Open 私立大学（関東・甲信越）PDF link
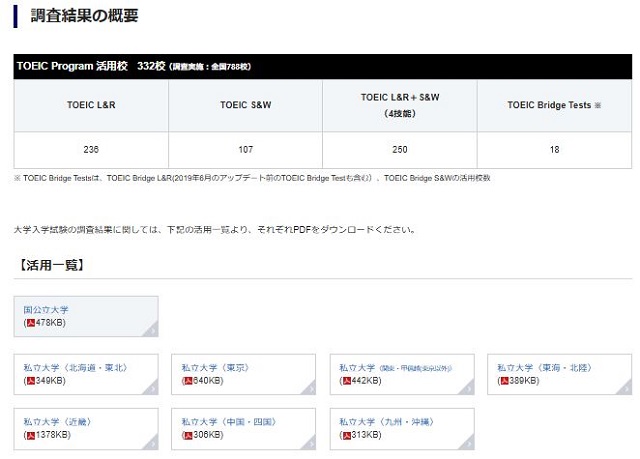Screen dimensions: 640x459 (396, 368)
